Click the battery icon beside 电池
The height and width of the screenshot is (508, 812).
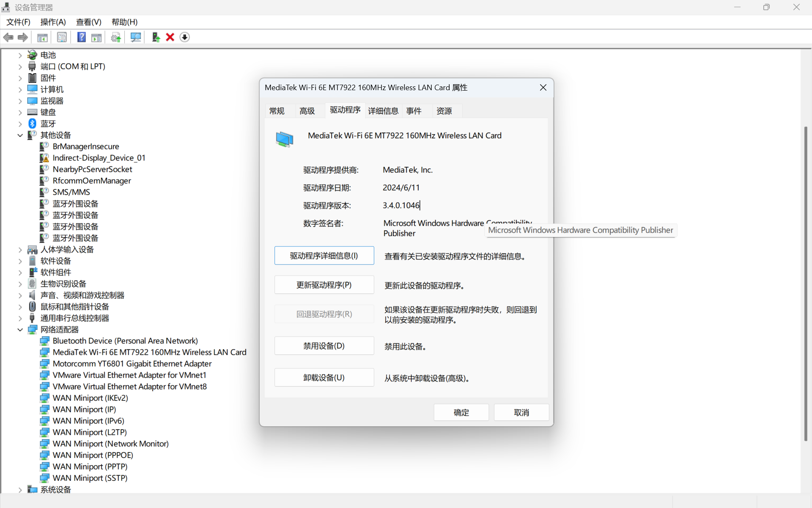pyautogui.click(x=32, y=55)
